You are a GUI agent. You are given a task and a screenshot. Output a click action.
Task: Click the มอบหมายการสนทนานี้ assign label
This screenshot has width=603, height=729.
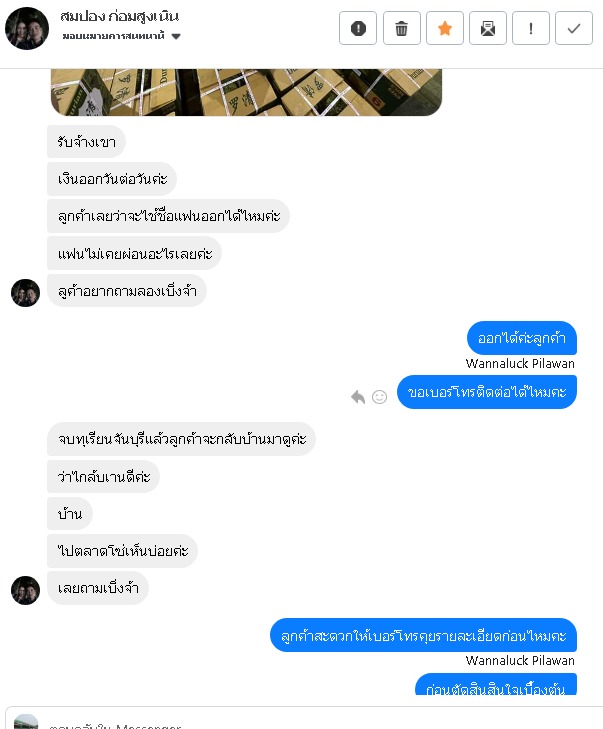coord(113,36)
